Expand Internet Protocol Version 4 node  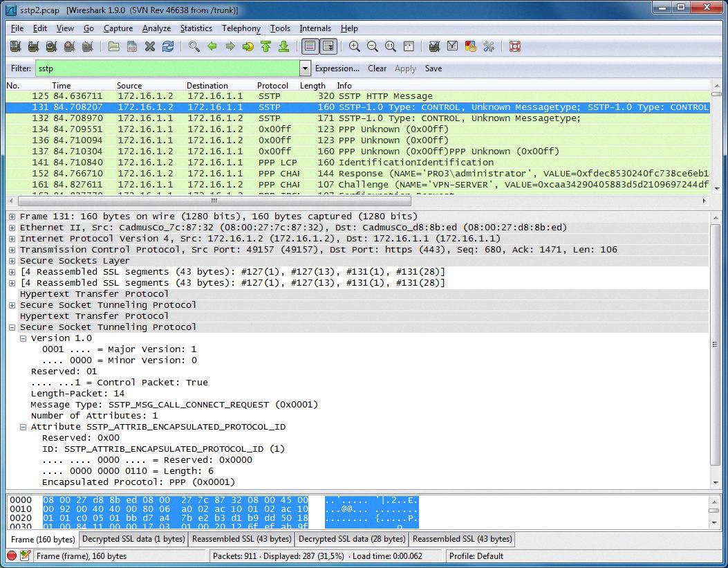(x=12, y=239)
